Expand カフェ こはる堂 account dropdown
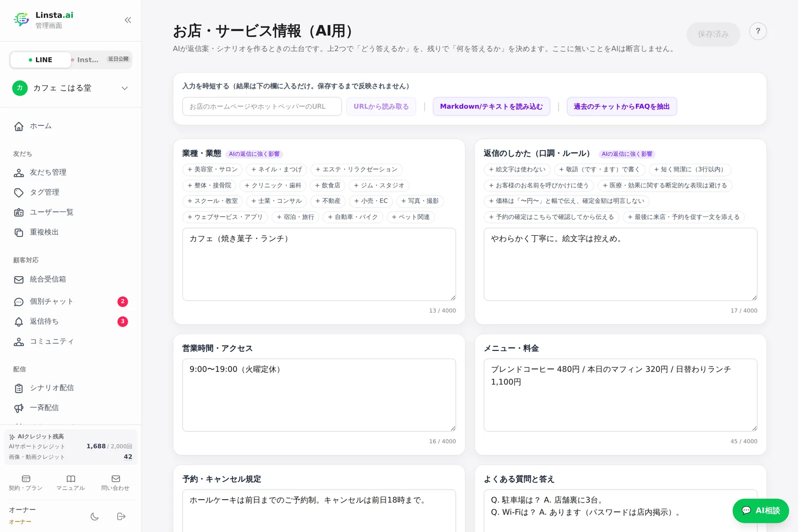The image size is (798, 532). [x=125, y=88]
